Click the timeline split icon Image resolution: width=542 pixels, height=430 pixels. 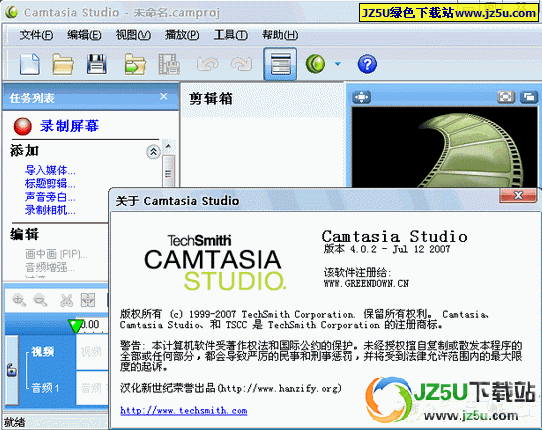click(x=88, y=300)
